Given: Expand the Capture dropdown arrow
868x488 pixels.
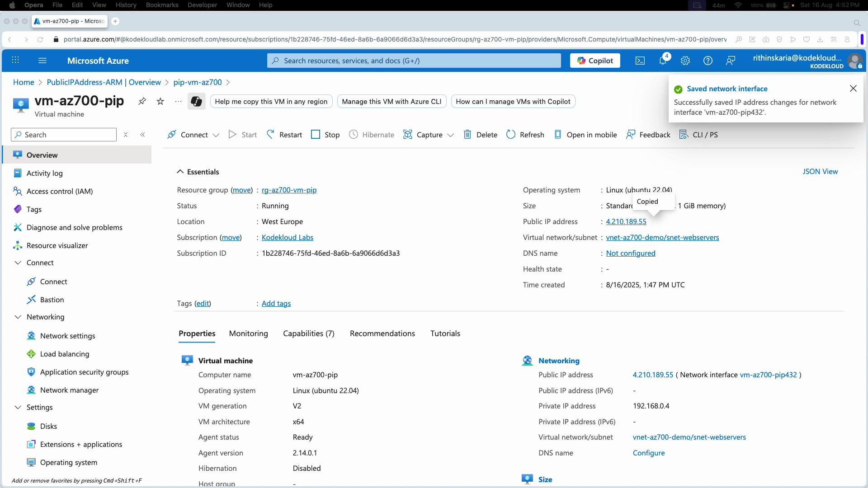Looking at the screenshot, I should click(450, 135).
